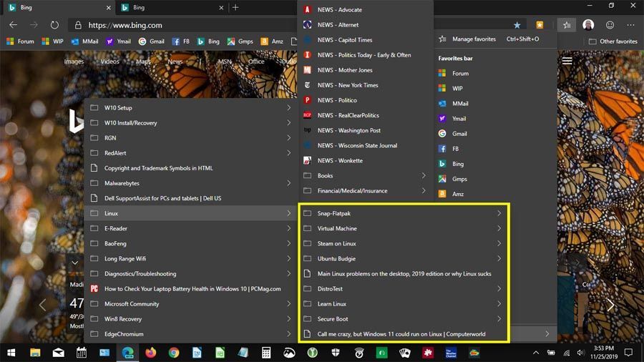The width and height of the screenshot is (644, 362).
Task: Click the feedback smiley icon
Action: click(x=610, y=25)
